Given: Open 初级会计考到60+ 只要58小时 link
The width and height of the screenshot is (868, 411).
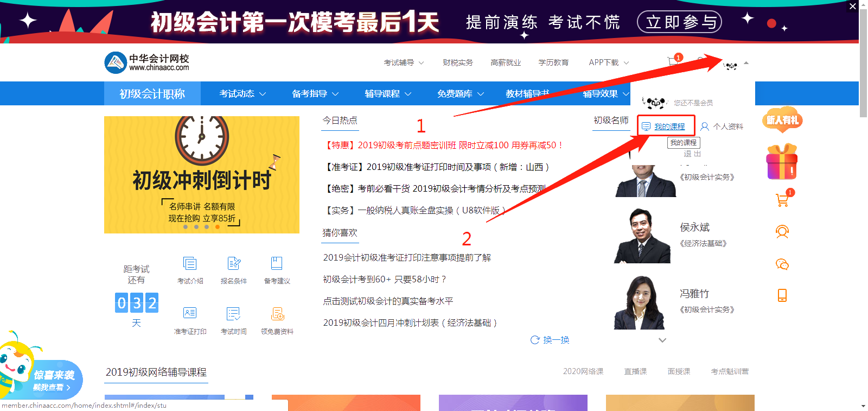Looking at the screenshot, I should (385, 279).
